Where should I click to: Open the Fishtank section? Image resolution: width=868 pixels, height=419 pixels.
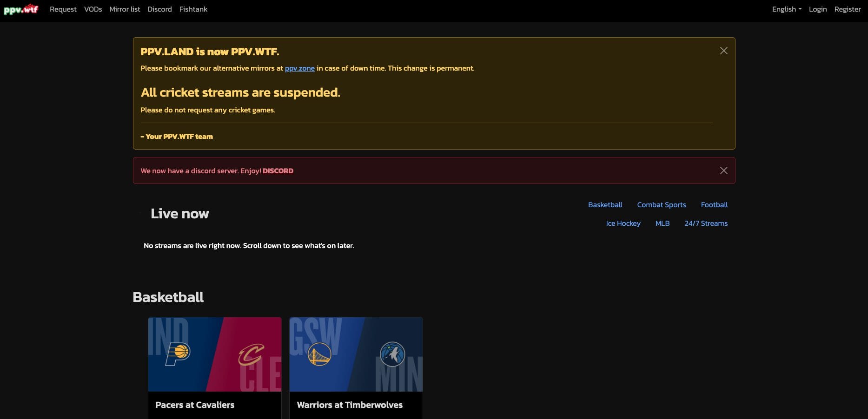193,9
